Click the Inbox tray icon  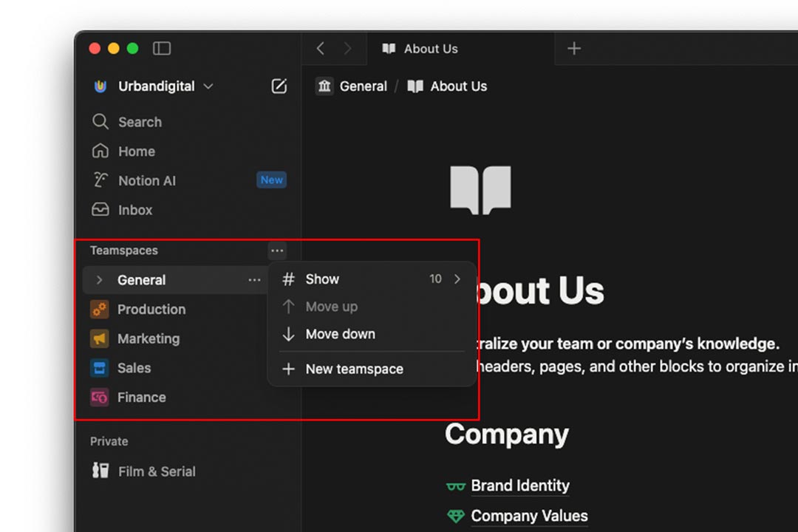100,209
